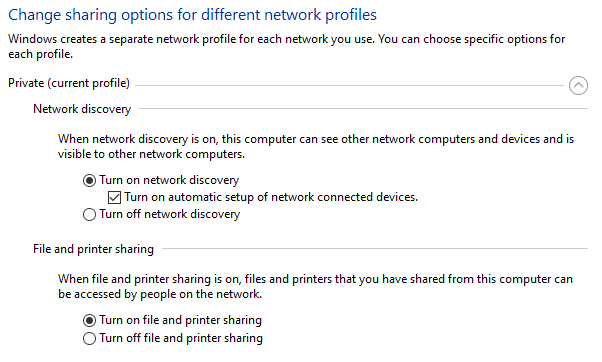
Task: Click the divider line beside Network discovery heading
Action: 363,109
